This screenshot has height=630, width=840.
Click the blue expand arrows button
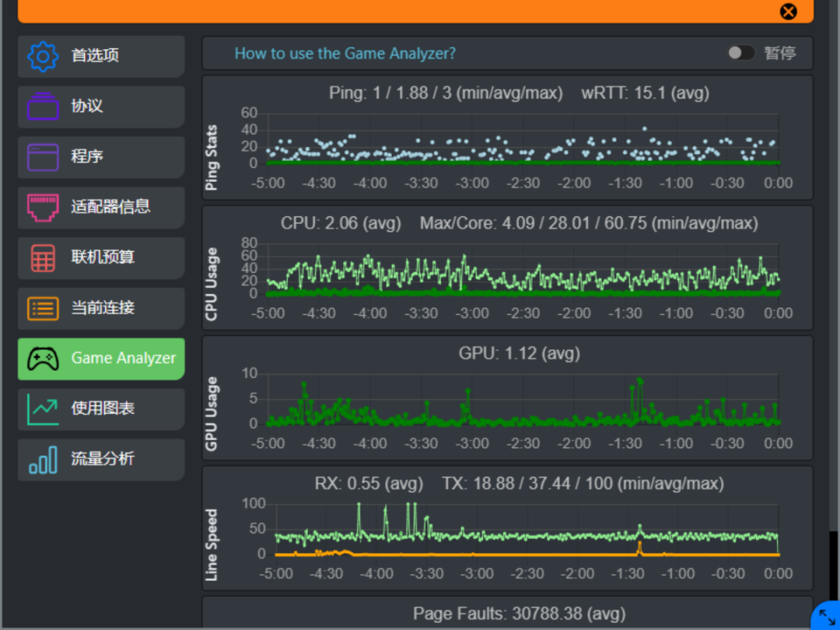coord(827,617)
